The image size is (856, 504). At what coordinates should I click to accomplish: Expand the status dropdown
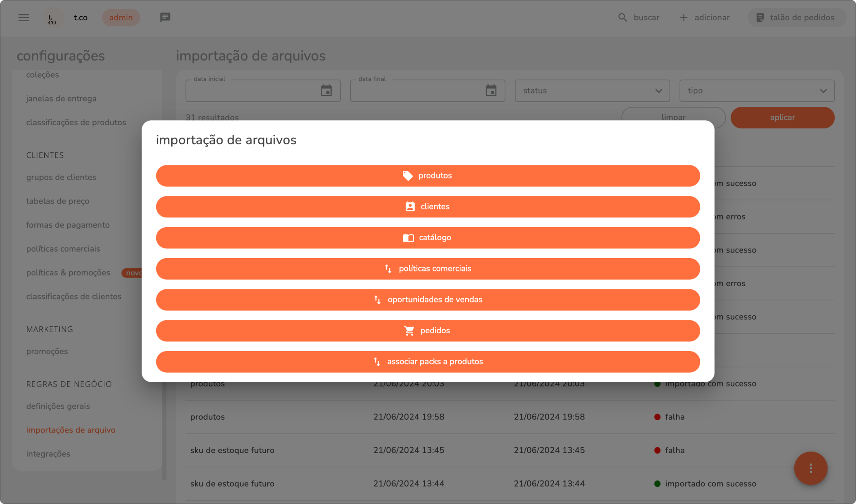click(x=592, y=91)
